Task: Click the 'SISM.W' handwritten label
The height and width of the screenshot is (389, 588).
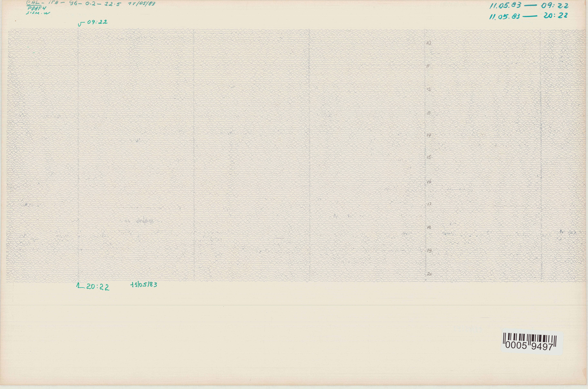Action: click(x=38, y=13)
